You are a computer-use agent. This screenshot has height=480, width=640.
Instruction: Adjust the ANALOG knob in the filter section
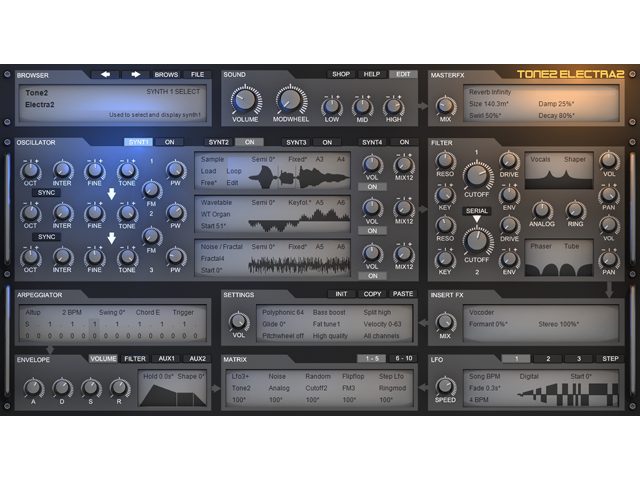542,210
